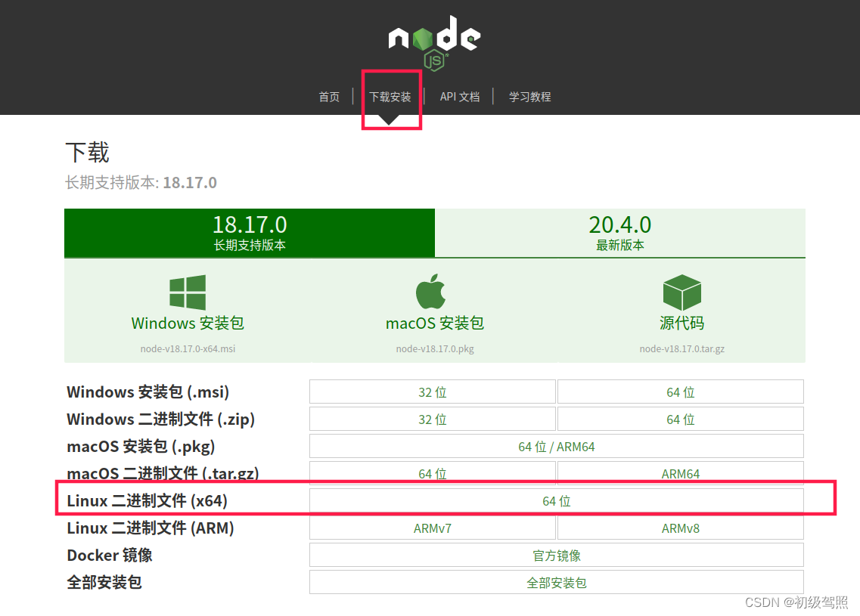The width and height of the screenshot is (860, 616).
Task: Open 学习教程 from the navigation bar
Action: click(529, 97)
